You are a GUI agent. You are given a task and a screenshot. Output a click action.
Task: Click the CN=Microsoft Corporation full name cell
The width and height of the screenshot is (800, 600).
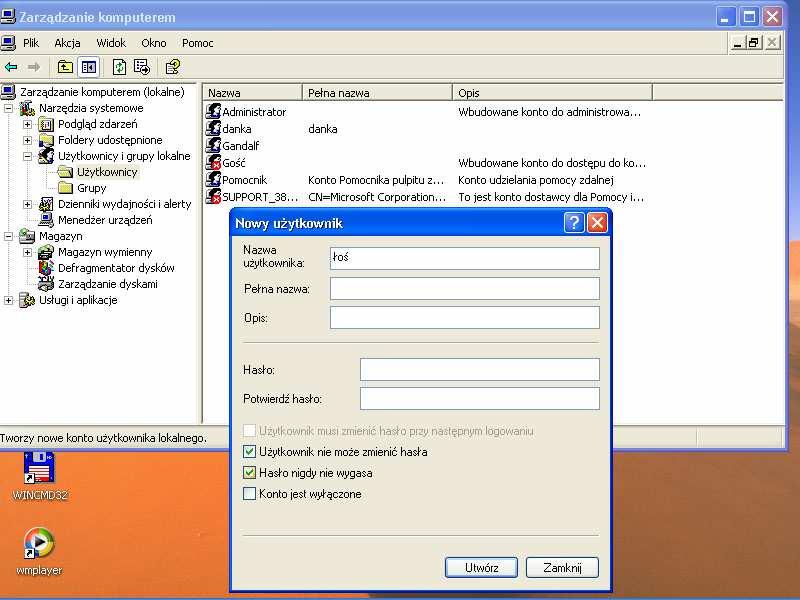[x=377, y=197]
